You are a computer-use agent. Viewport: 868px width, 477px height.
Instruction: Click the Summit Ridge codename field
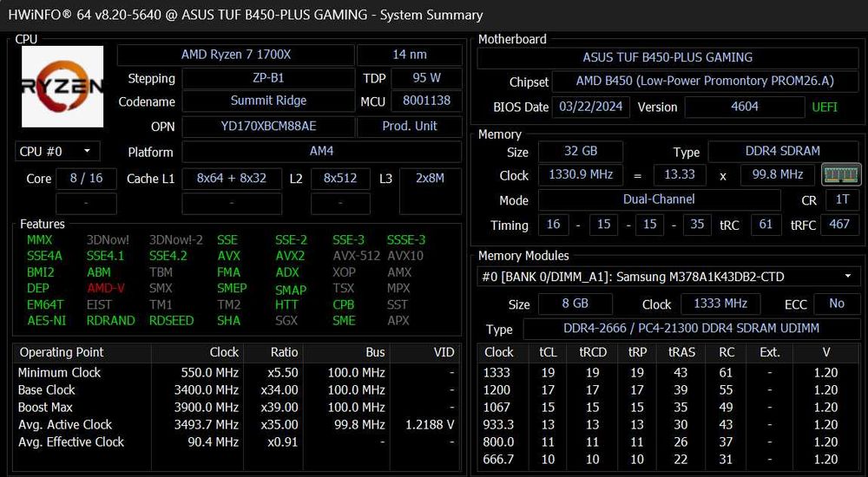[268, 101]
